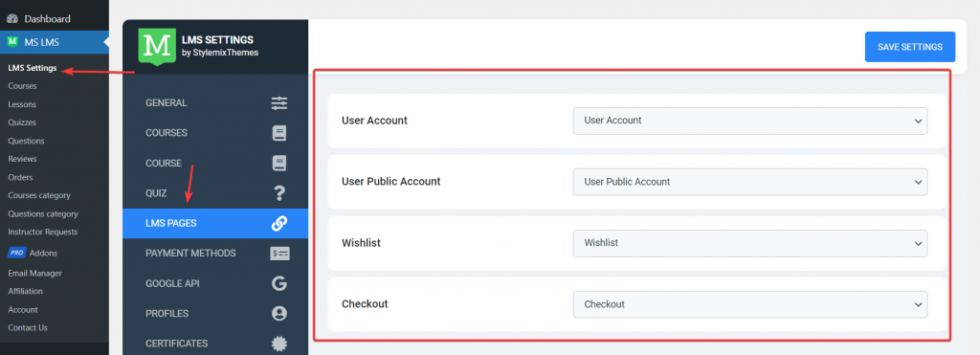Viewport: 980px width, 355px height.
Task: Click the Profiles user icon
Action: tap(279, 313)
